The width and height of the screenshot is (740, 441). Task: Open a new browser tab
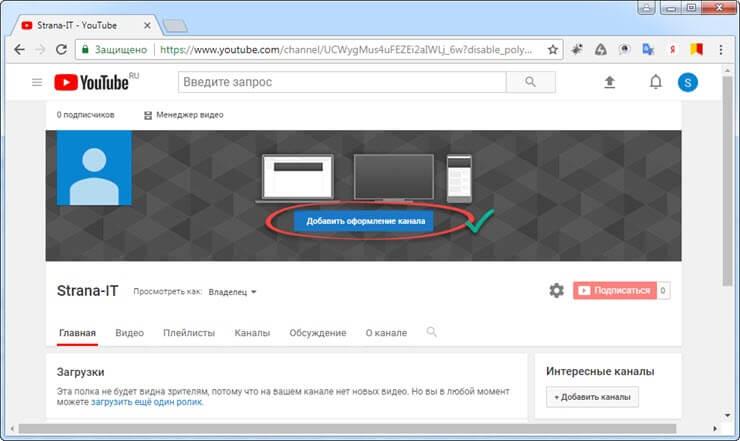coord(175,26)
